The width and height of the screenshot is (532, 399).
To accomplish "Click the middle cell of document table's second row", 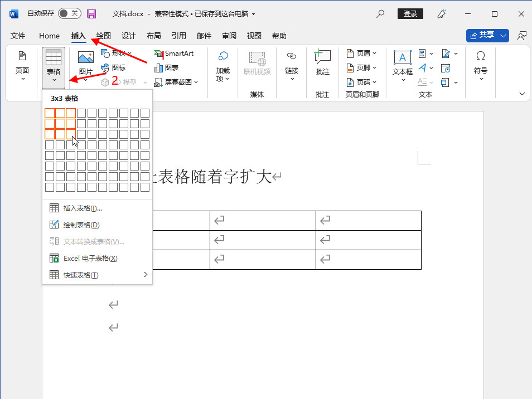I will pyautogui.click(x=263, y=240).
